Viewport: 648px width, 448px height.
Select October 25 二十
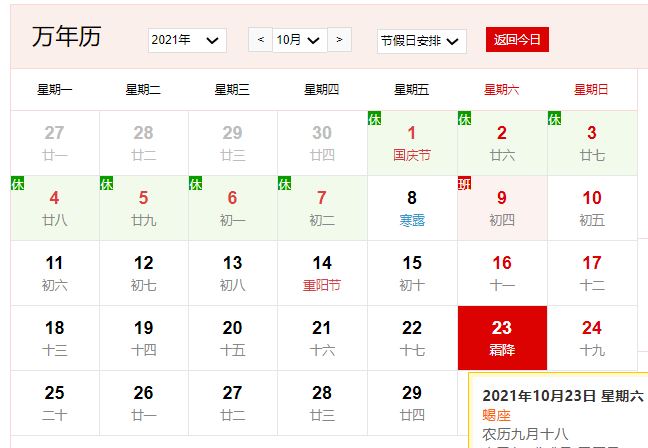click(x=55, y=403)
